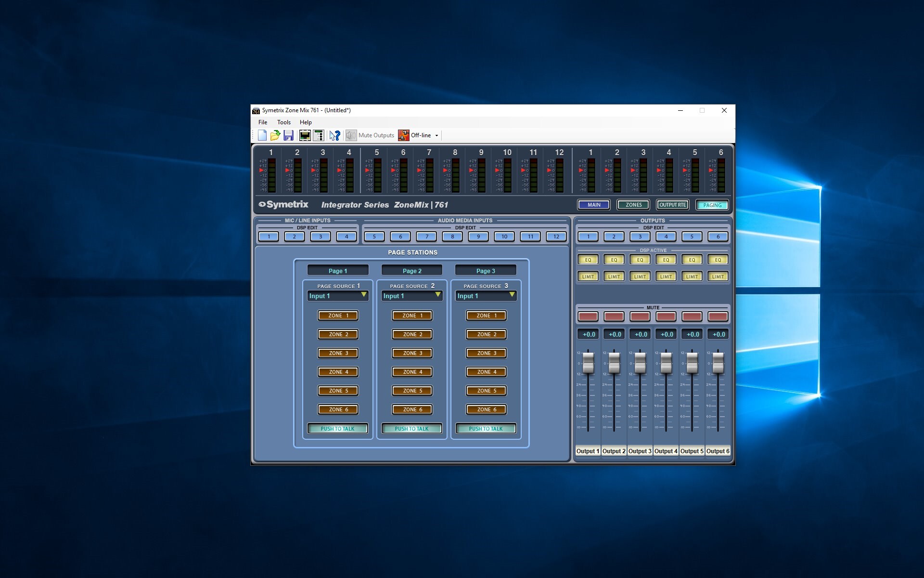Click the Open file folder icon

[275, 135]
